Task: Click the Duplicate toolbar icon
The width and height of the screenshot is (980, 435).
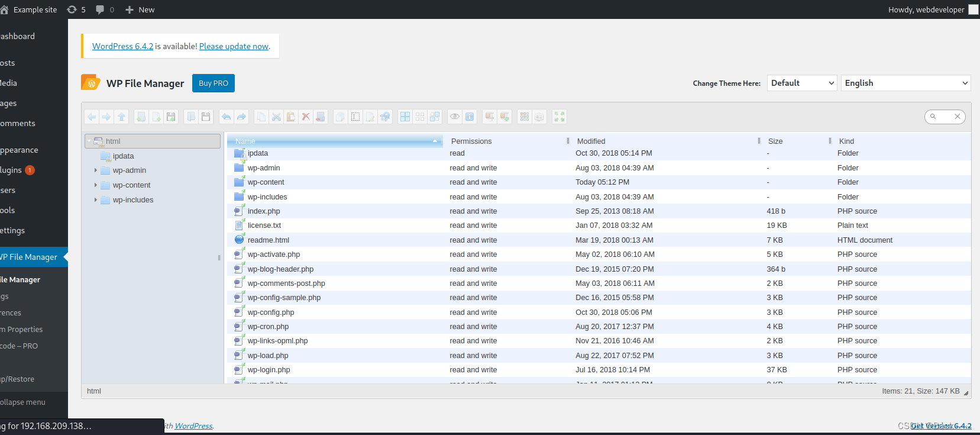Action: [x=340, y=117]
